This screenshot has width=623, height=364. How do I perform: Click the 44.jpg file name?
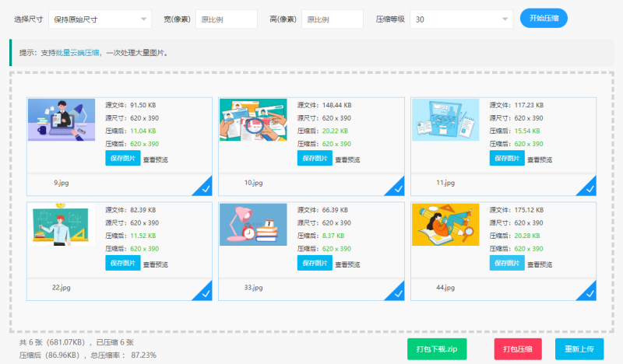pyautogui.click(x=445, y=288)
